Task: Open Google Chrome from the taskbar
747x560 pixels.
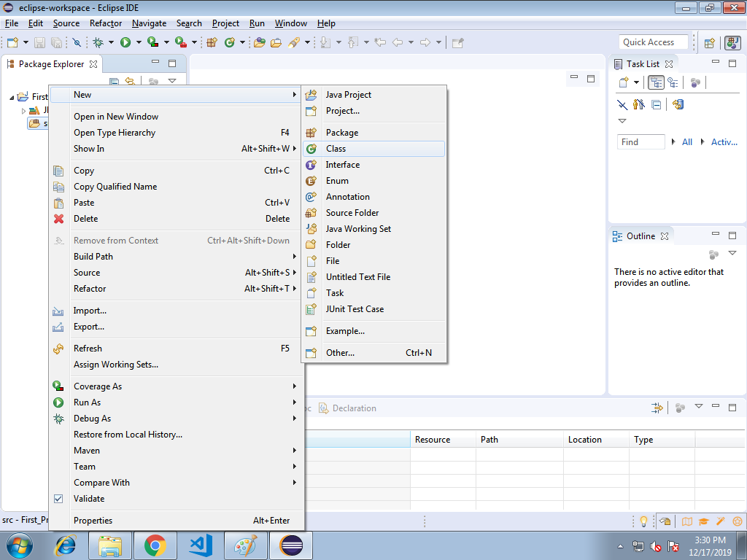Action: coord(155,545)
